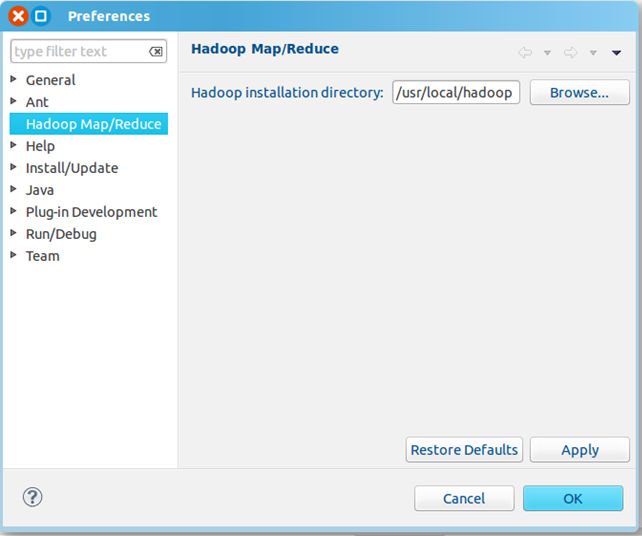Click Restore Defaults button
642x536 pixels.
(464, 450)
